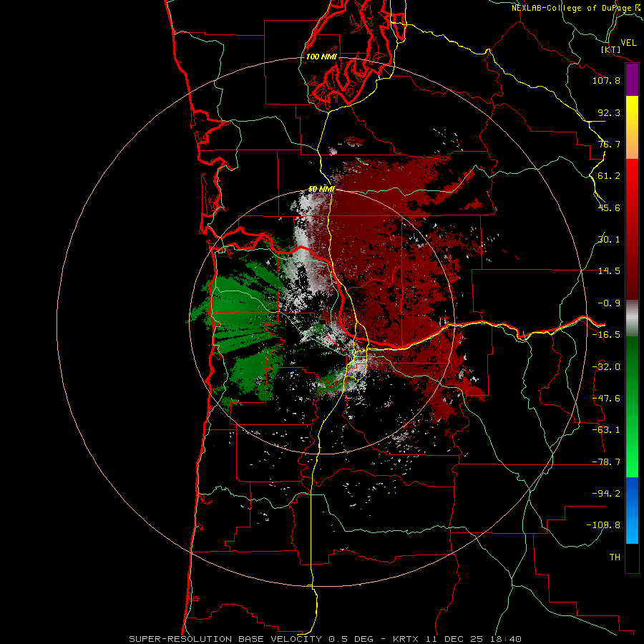Click the [KT] units label
The height and width of the screenshot is (644, 644).
click(611, 49)
